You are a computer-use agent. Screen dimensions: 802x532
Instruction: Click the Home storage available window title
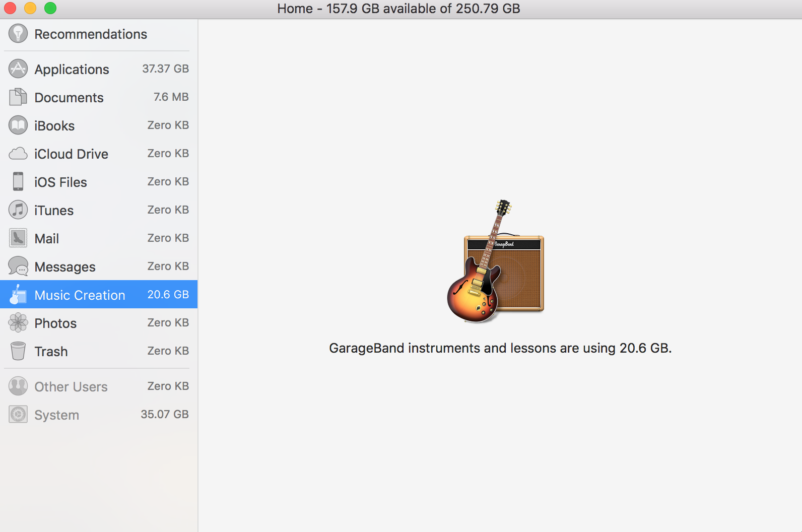[398, 9]
